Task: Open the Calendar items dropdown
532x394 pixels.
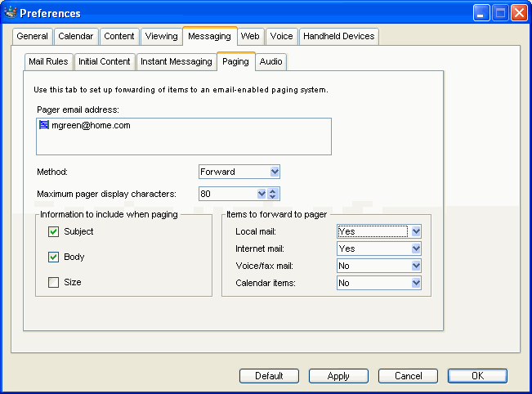Action: point(416,283)
